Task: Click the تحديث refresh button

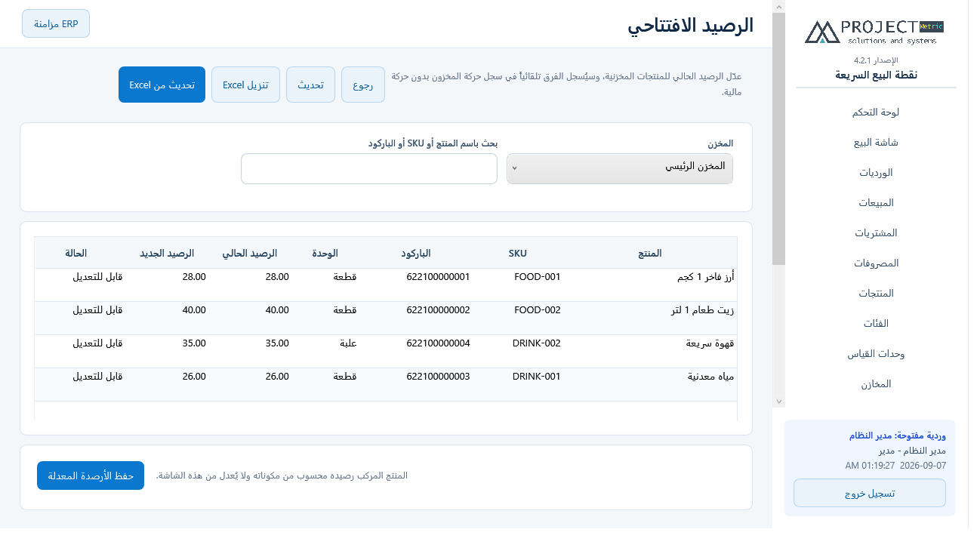Action: point(310,85)
